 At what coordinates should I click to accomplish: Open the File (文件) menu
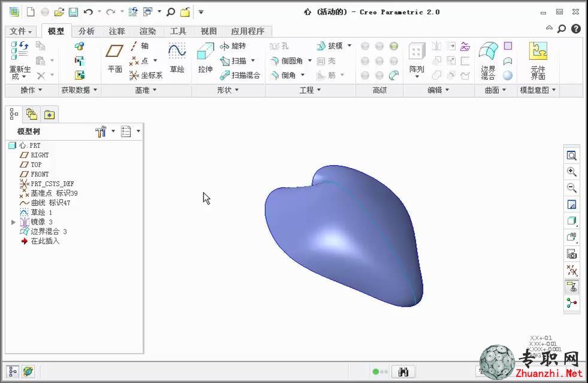(x=20, y=31)
